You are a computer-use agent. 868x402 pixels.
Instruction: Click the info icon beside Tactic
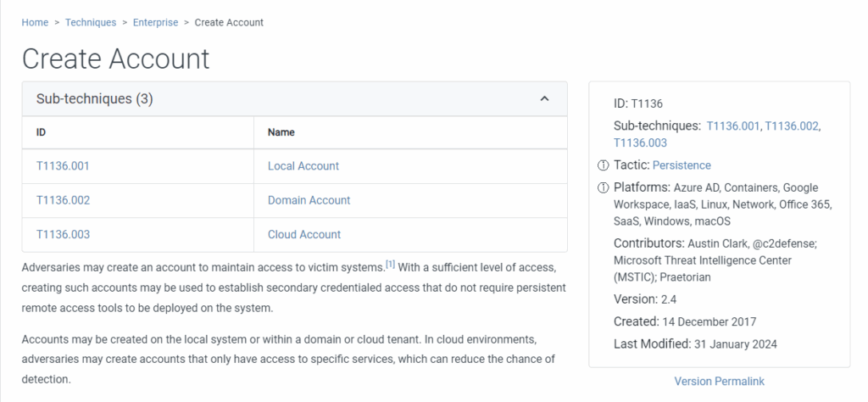(x=604, y=165)
